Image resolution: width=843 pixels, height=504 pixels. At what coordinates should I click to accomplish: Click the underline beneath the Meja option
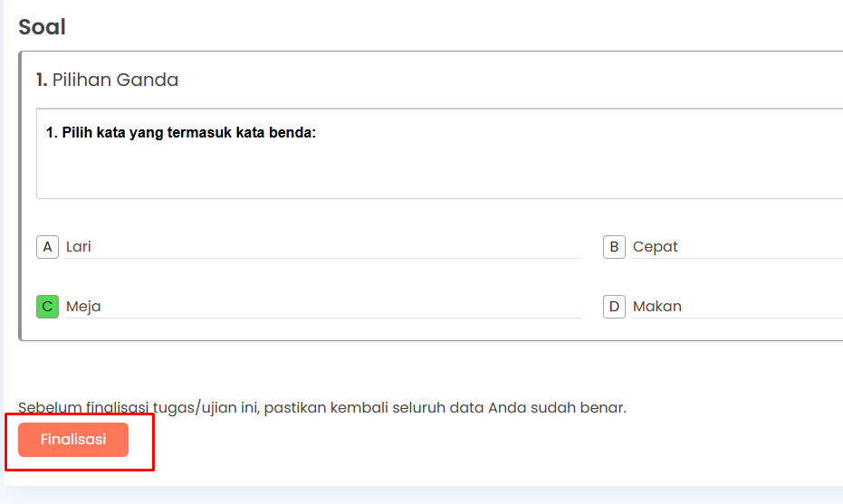[x=323, y=319]
